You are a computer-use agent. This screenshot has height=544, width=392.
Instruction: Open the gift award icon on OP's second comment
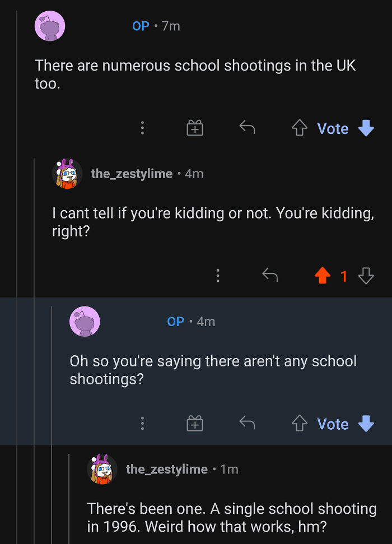click(x=194, y=424)
